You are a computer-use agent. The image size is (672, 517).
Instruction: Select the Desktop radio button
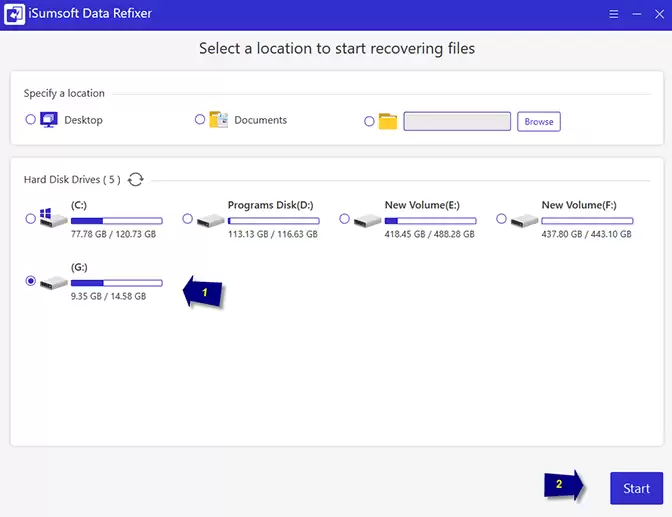[30, 120]
